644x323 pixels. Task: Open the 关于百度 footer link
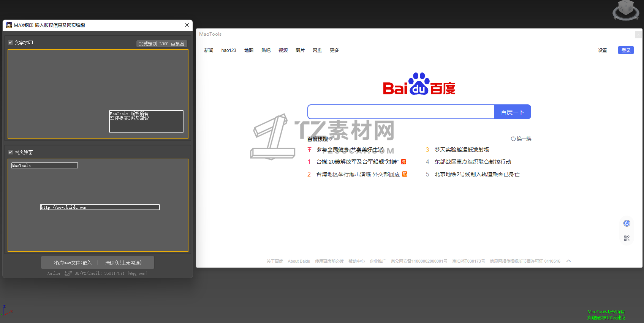pyautogui.click(x=275, y=261)
